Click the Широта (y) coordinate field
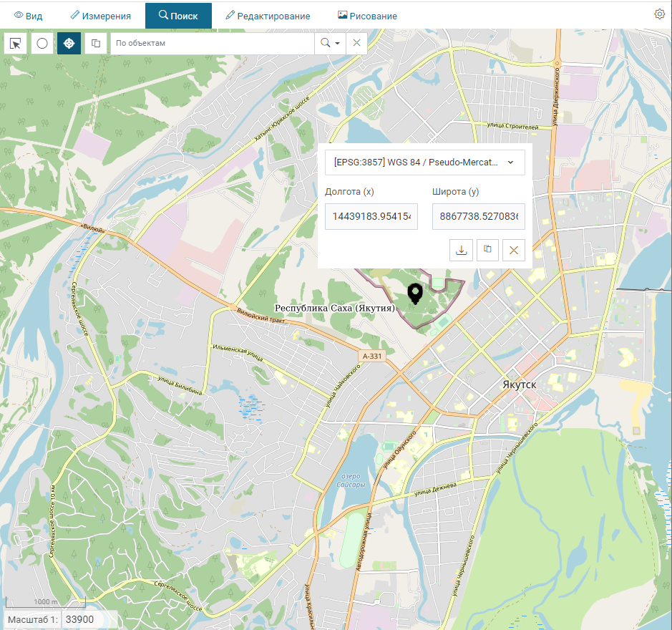This screenshot has width=672, height=630. click(x=478, y=216)
